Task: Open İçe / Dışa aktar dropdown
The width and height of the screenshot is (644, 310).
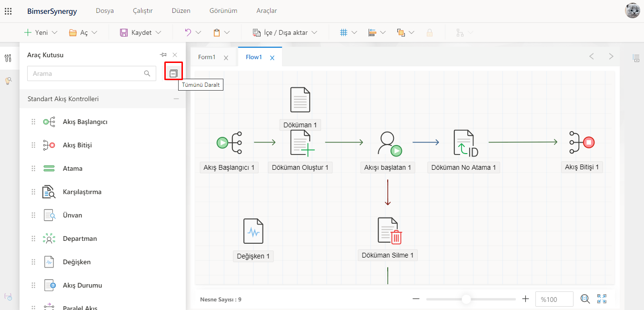Action: (x=314, y=32)
